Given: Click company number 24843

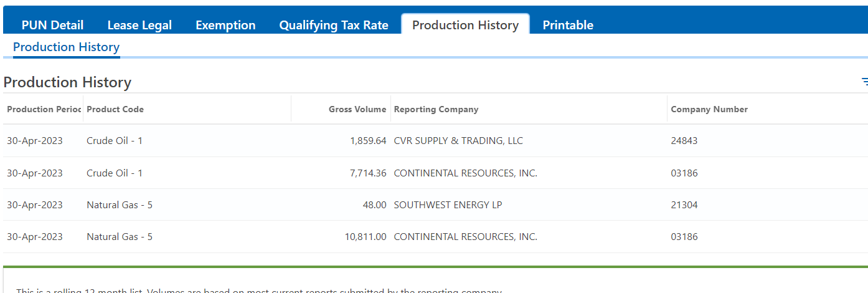Looking at the screenshot, I should 684,141.
